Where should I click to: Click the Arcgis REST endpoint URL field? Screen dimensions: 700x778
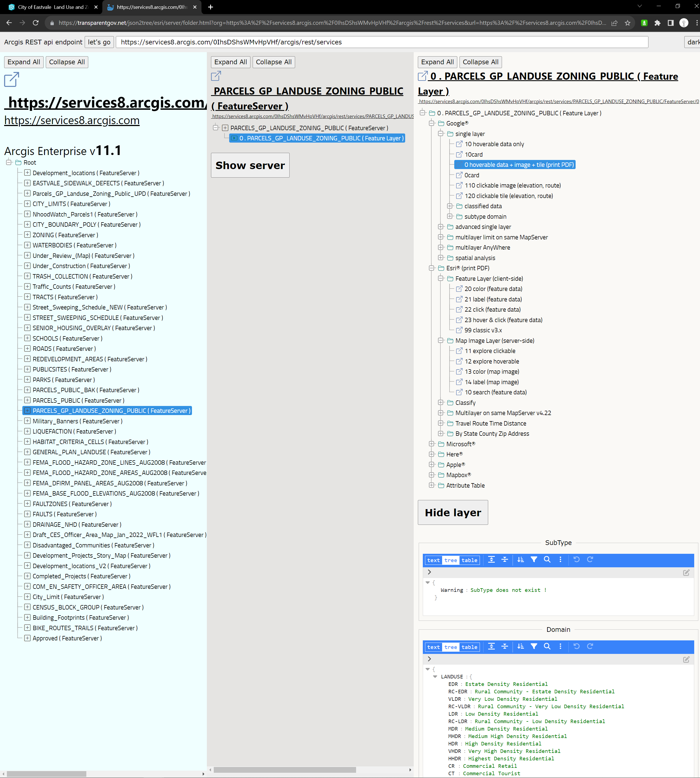(381, 42)
